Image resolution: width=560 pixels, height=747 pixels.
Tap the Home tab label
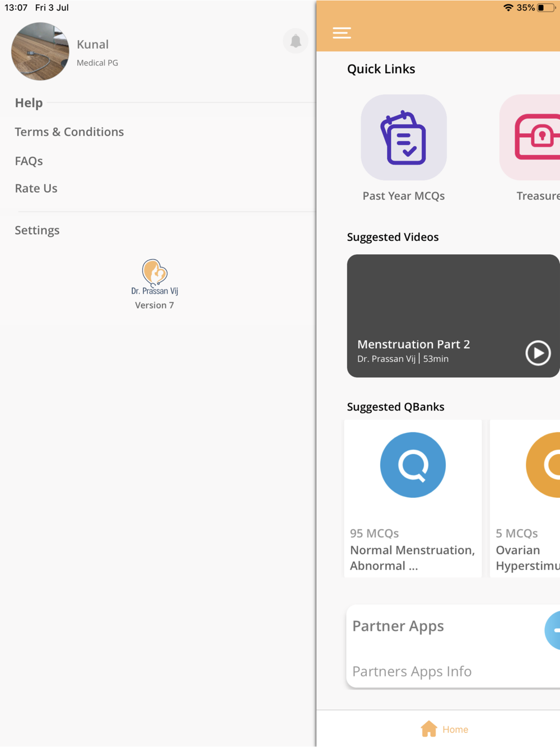point(455,729)
